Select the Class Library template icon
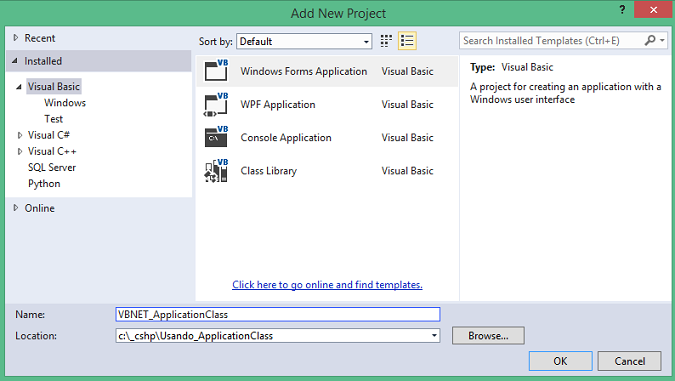Screen dimensions: 675x381 [x=216, y=170]
